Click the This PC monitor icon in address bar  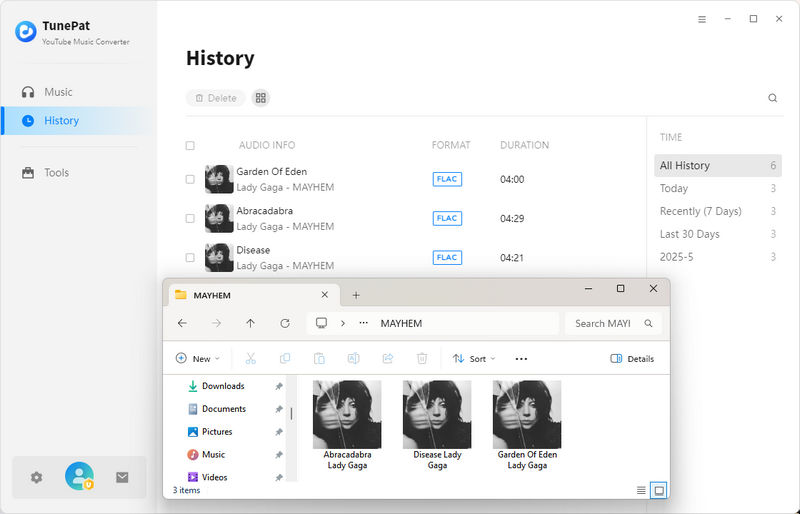pos(321,323)
